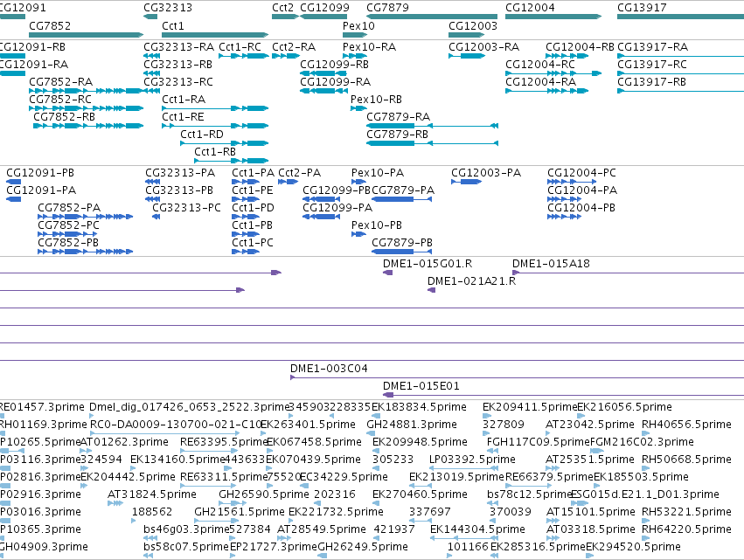The width and height of the screenshot is (744, 560).
Task: Click protein label CG12091-PA
Action: point(41,190)
